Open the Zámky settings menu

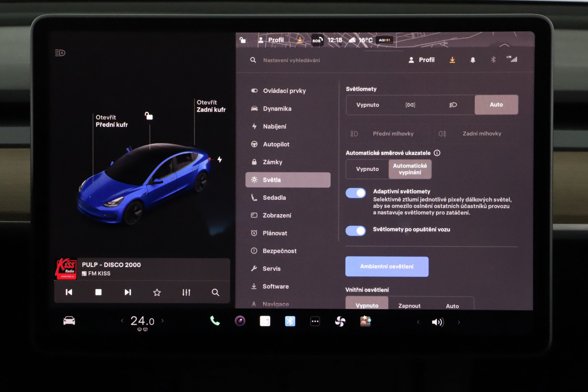[x=272, y=162]
